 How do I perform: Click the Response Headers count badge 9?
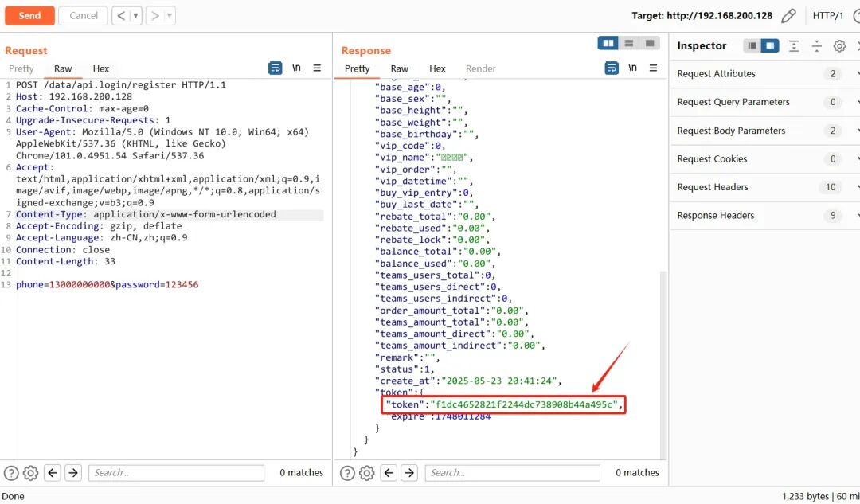click(833, 216)
